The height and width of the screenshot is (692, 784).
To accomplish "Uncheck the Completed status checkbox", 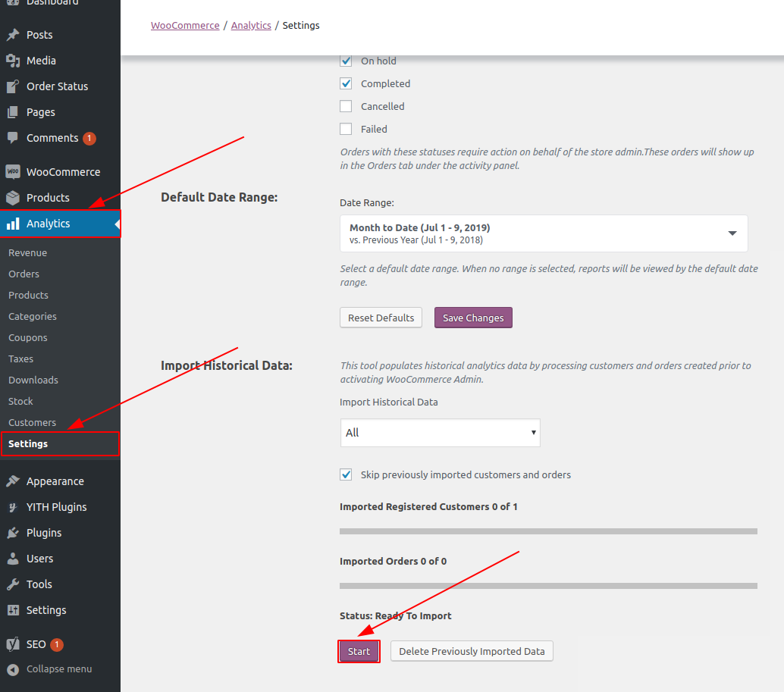I will click(x=346, y=83).
